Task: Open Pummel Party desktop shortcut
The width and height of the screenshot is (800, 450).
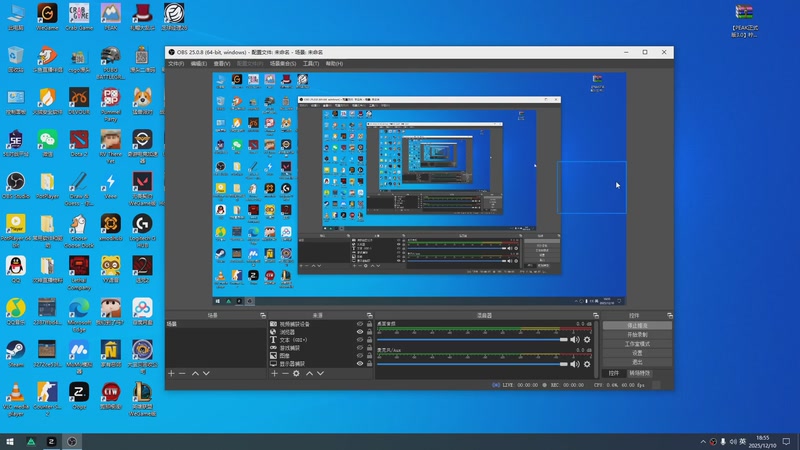Action: coord(111,105)
